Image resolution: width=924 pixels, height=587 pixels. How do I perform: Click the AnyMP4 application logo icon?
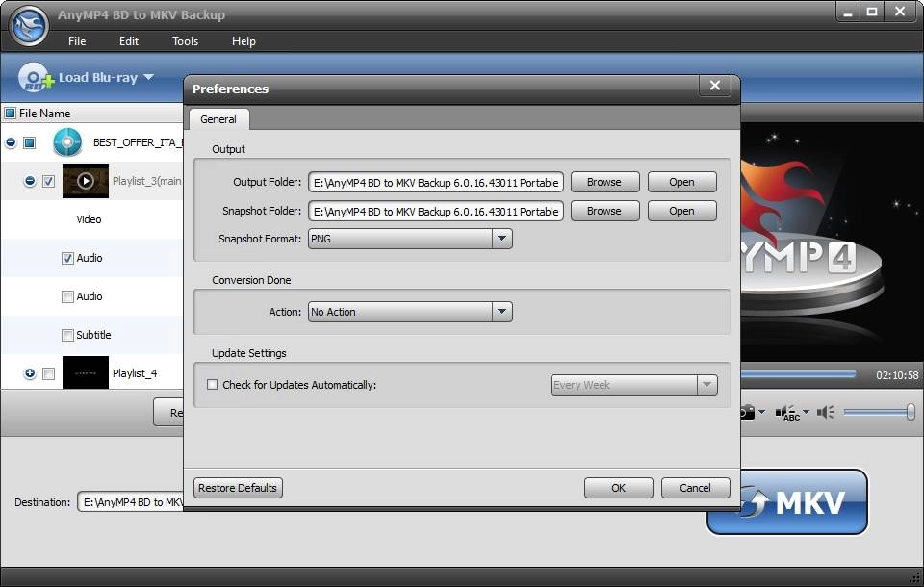pyautogui.click(x=29, y=26)
